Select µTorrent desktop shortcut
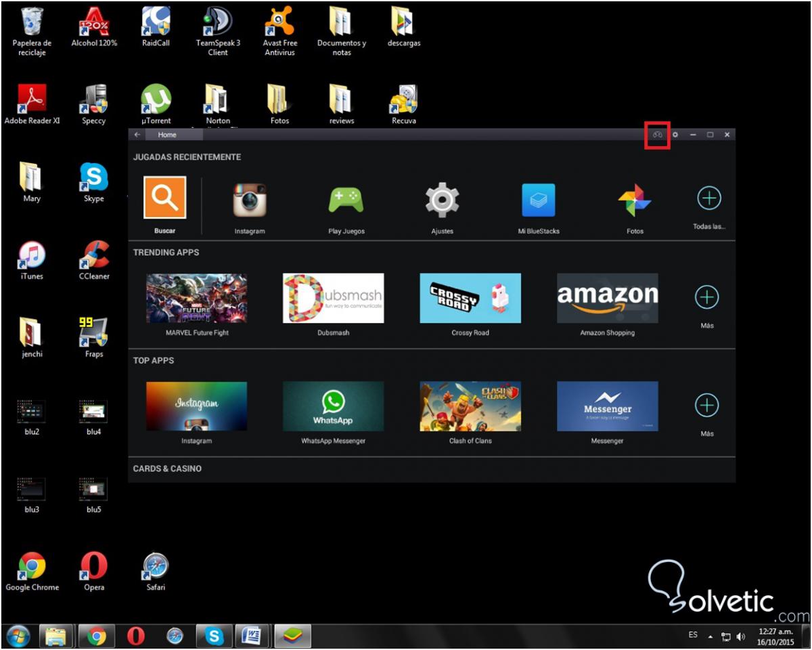The width and height of the screenshot is (812, 650). (x=156, y=105)
